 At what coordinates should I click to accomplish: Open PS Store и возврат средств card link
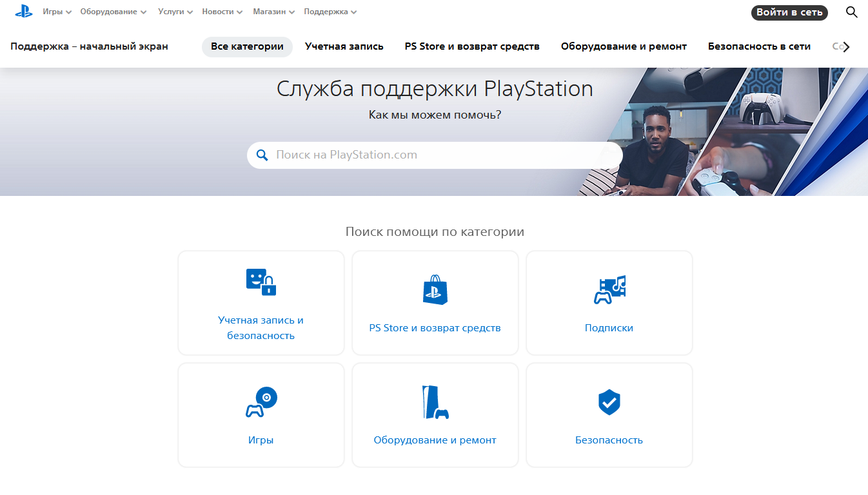(x=435, y=328)
